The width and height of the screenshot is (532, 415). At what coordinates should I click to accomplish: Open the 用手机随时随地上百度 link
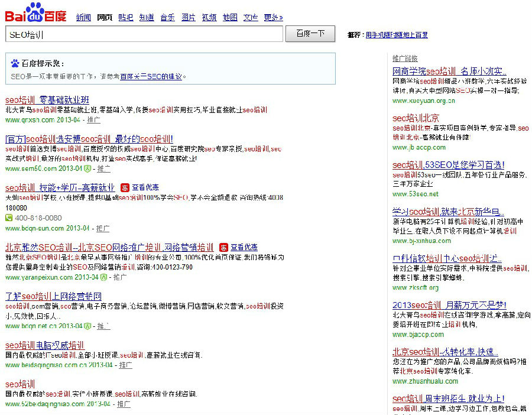[397, 35]
